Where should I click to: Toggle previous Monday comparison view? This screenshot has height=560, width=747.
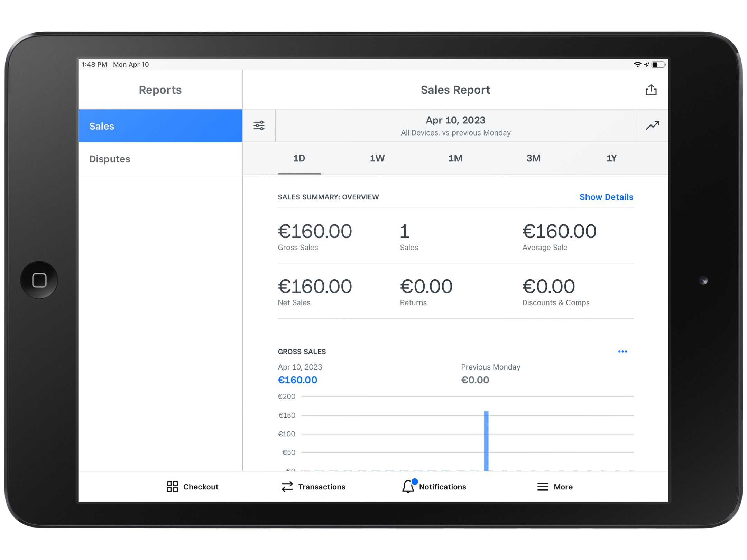point(652,125)
